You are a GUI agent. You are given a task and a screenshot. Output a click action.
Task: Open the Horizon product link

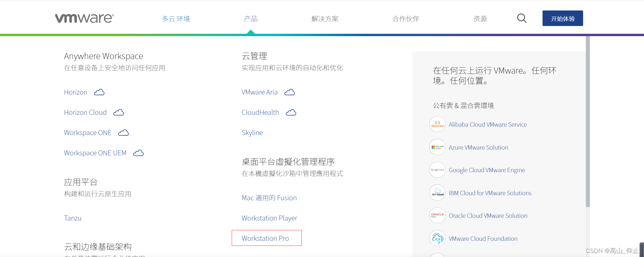(x=76, y=92)
